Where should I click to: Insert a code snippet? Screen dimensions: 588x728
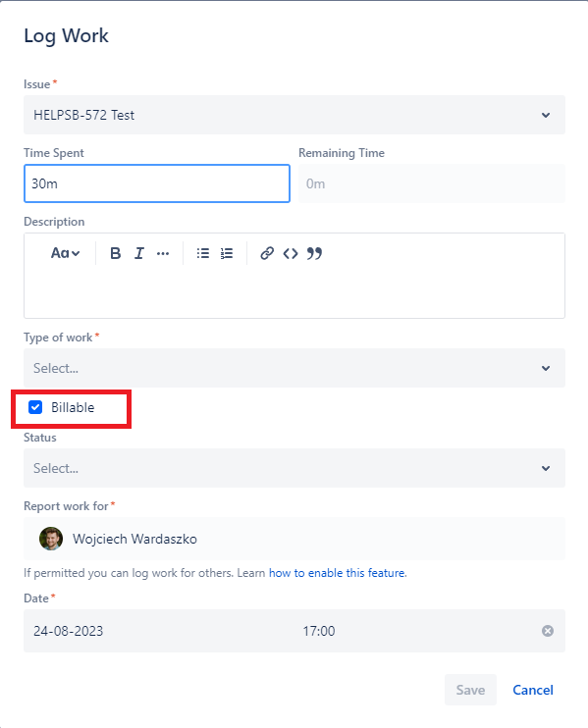[x=291, y=253]
